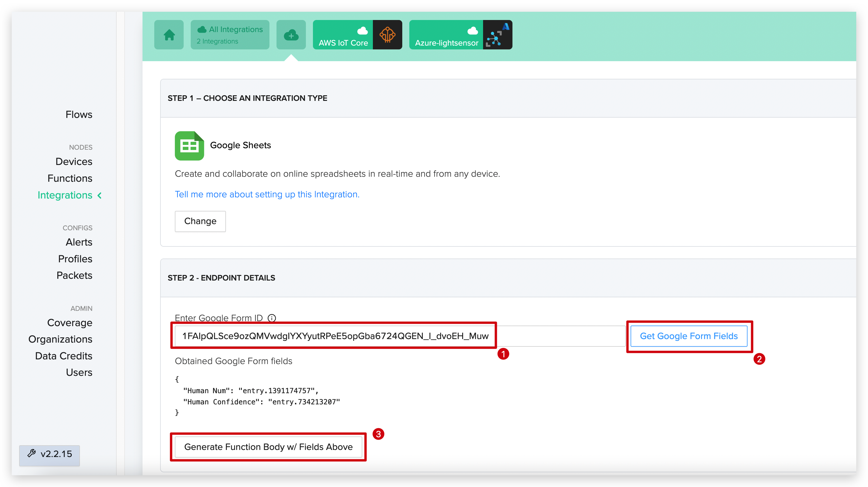Click Generate Function Body w/ Fields Above
This screenshot has width=868, height=487.
coord(268,447)
